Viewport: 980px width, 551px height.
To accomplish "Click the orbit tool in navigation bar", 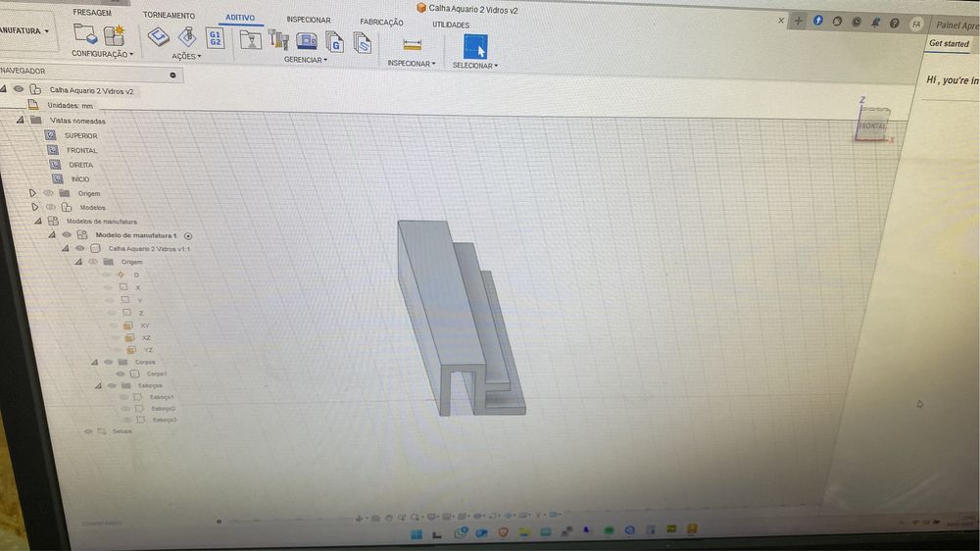I will 359,518.
